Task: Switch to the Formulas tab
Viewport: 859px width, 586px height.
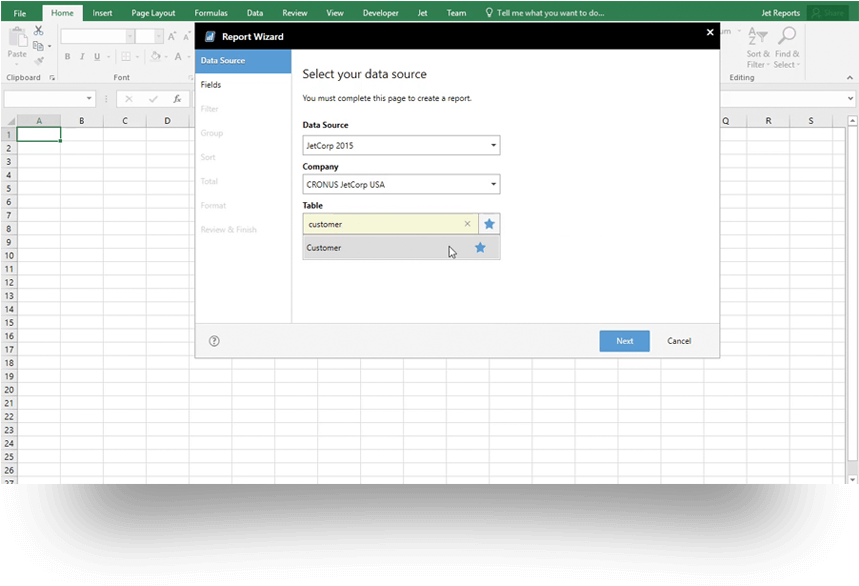Action: coord(211,13)
